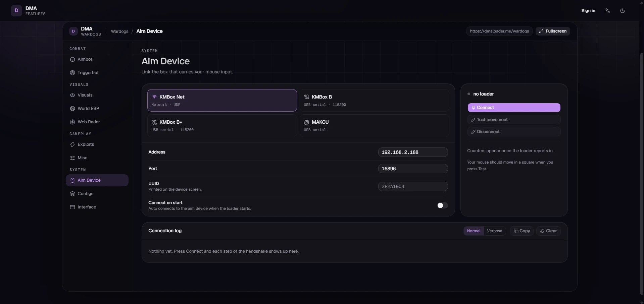Open the Aimbot crosshair icon in sidebar
This screenshot has width=644, height=304.
click(x=72, y=59)
